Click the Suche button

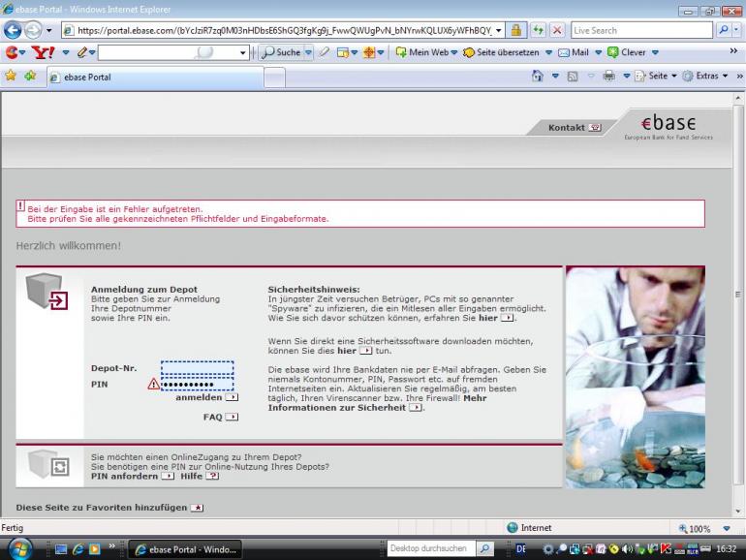point(282,52)
